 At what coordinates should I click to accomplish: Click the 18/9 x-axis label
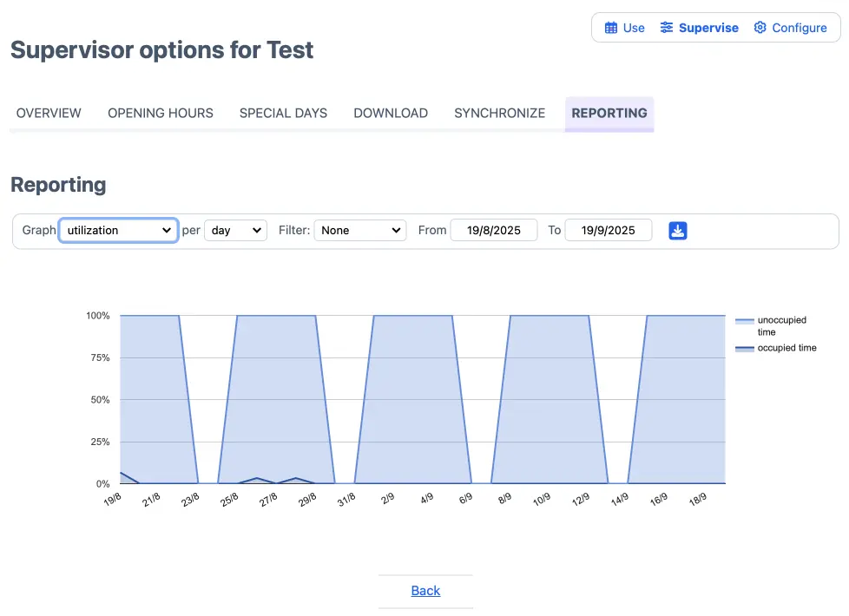tap(697, 499)
